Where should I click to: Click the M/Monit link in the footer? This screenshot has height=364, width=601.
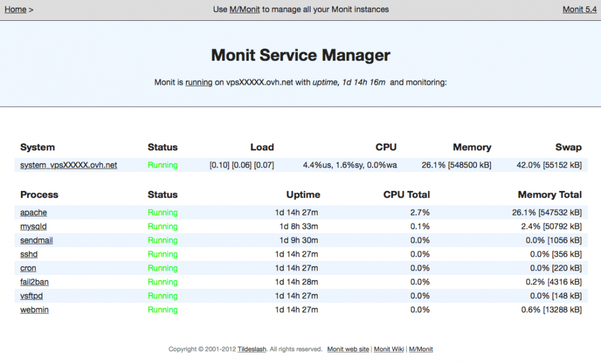[421, 349]
